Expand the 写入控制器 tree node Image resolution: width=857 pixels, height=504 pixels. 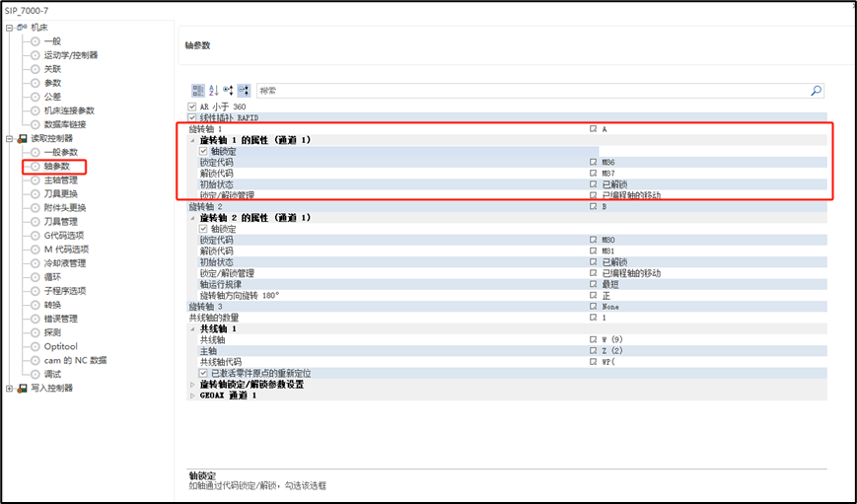pos(9,389)
